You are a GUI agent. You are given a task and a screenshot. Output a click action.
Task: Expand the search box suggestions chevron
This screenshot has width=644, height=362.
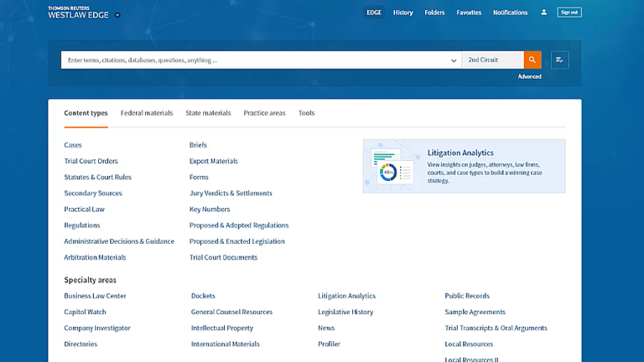[454, 60]
